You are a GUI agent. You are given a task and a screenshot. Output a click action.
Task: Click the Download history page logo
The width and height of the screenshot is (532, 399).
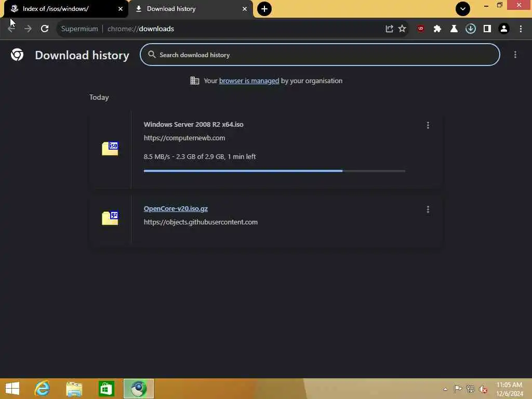[x=17, y=55]
